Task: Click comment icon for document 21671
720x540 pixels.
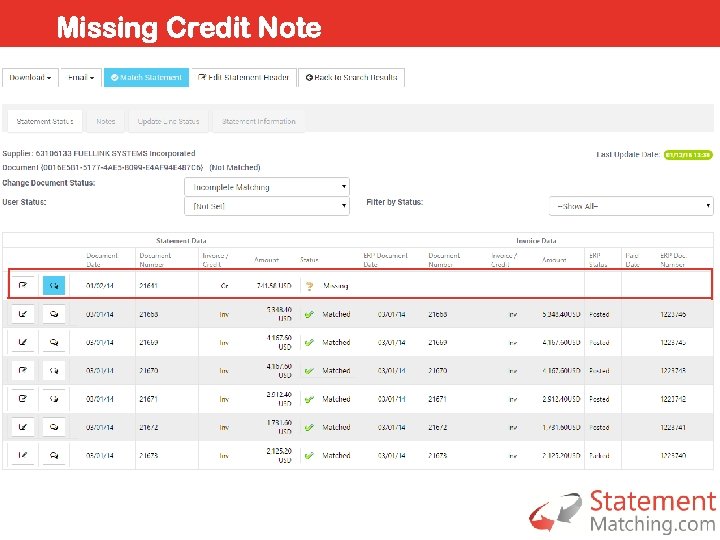Action: coord(54,399)
